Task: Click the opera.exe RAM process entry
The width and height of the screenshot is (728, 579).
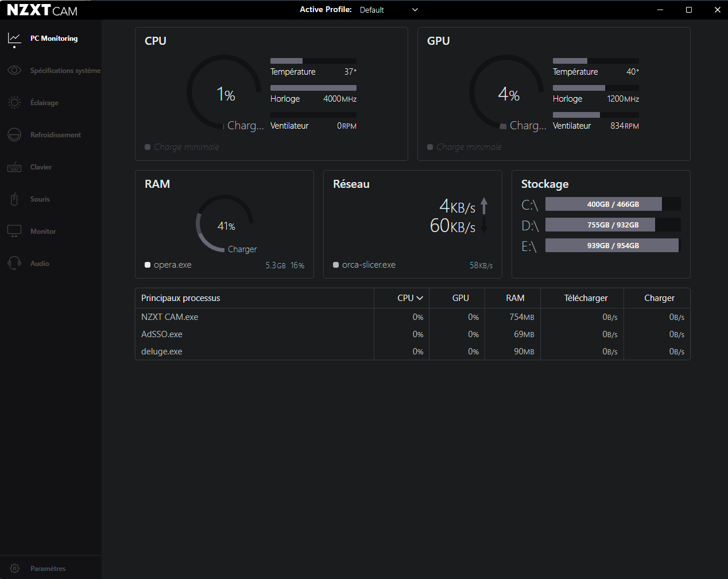Action: pyautogui.click(x=172, y=265)
